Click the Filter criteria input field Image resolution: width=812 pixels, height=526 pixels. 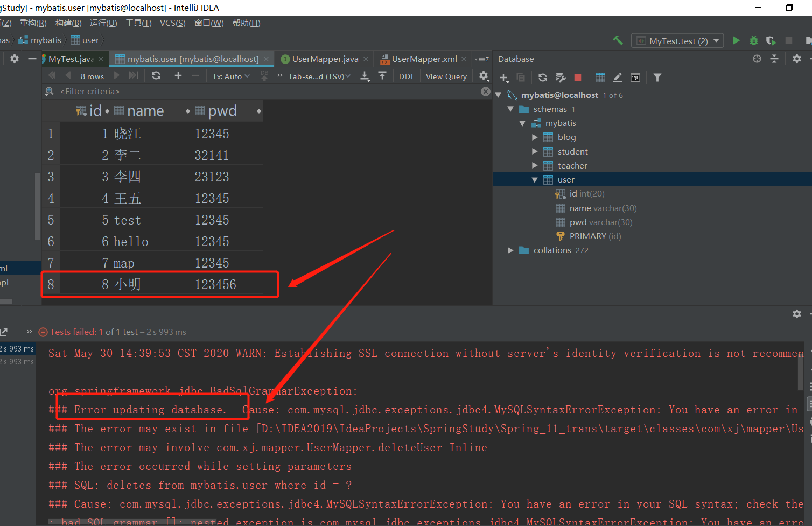tap(215, 92)
